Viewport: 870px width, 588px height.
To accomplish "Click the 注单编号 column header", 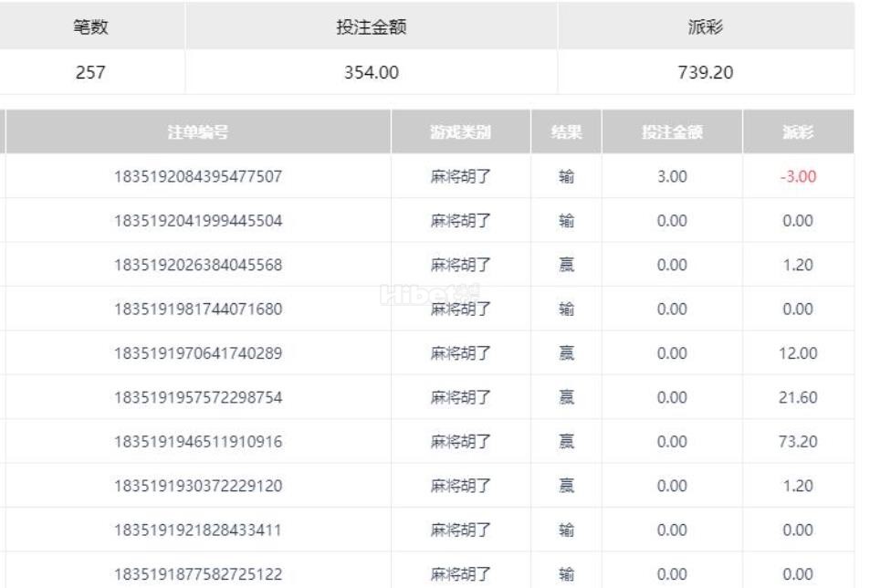I will pos(197,132).
